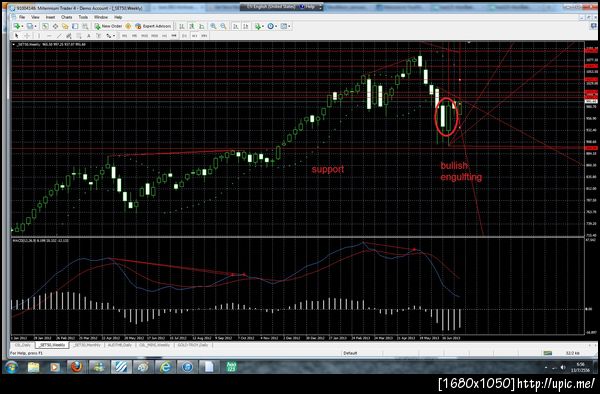
Task: Open the File menu
Action: coord(22,17)
